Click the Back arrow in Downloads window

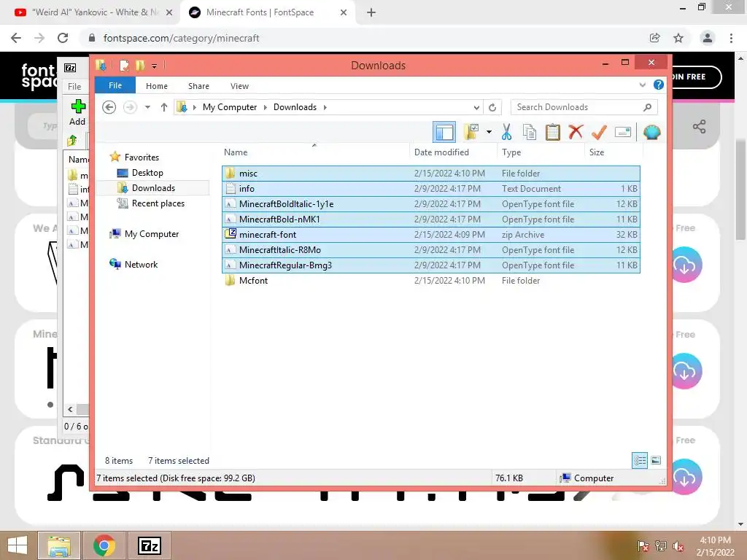click(x=109, y=107)
